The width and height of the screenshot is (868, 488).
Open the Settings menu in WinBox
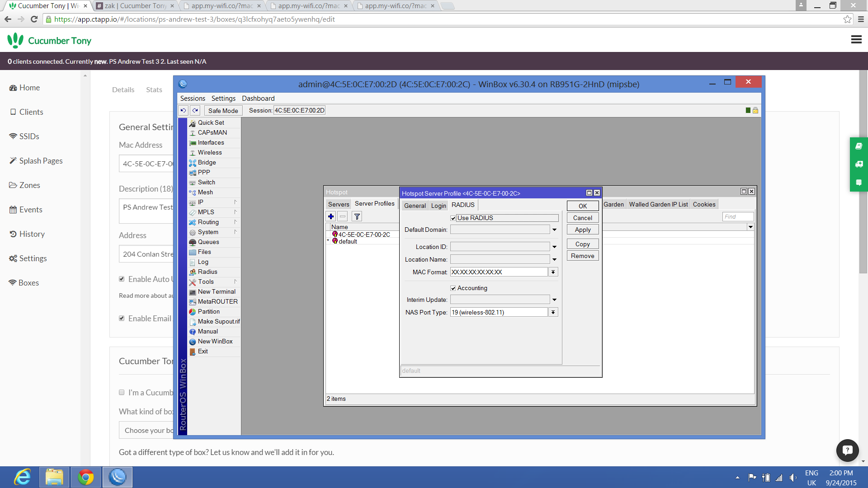point(223,98)
